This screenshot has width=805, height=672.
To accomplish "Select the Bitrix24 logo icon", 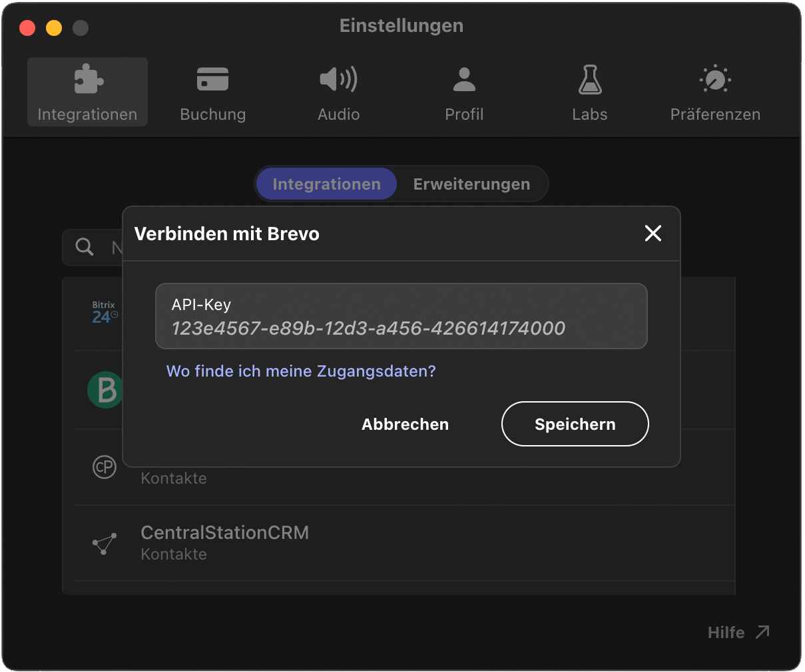I will pyautogui.click(x=105, y=313).
